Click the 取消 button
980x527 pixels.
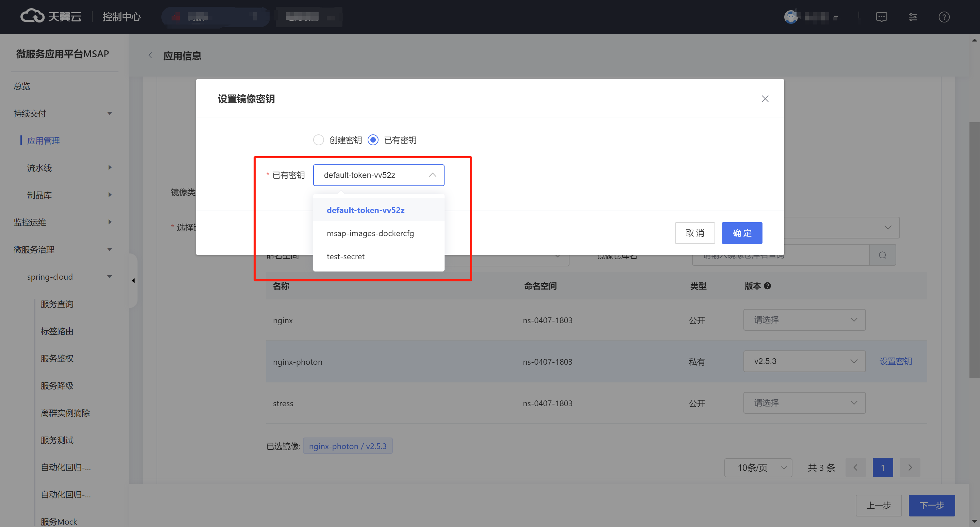point(695,233)
